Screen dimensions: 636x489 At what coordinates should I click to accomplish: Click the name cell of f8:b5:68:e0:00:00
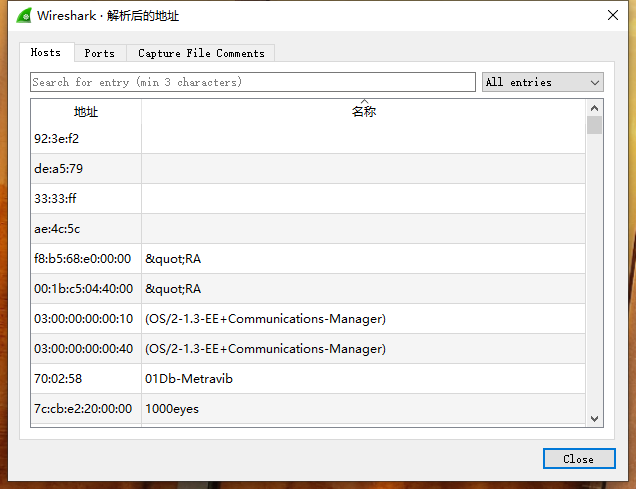tap(363, 259)
